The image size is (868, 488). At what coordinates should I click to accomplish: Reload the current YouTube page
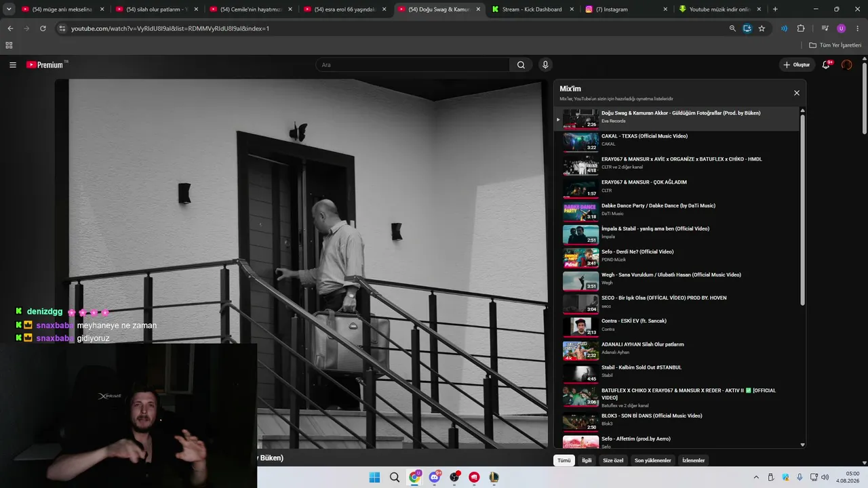pos(43,28)
